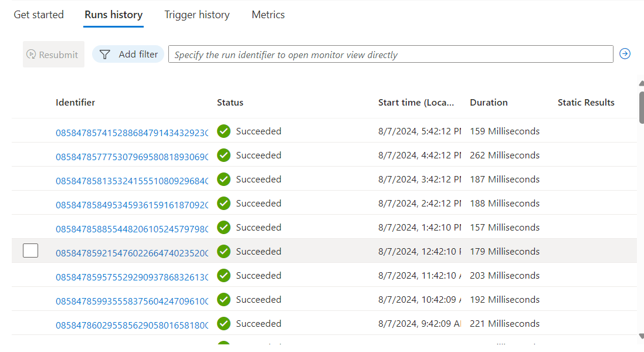Click the 8/7/2024, 1:42:10 start time

coord(419,227)
